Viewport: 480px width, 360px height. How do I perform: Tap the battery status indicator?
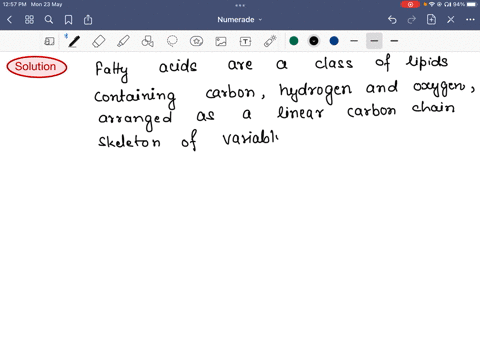coord(472,4)
